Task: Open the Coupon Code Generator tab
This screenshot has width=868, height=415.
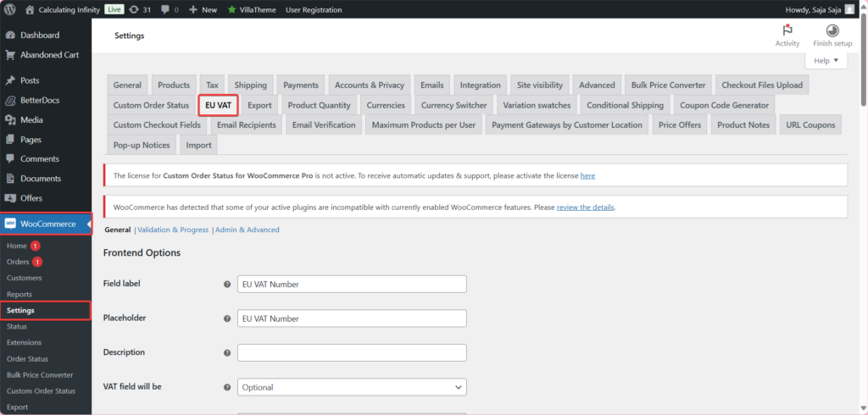Action: click(x=724, y=105)
